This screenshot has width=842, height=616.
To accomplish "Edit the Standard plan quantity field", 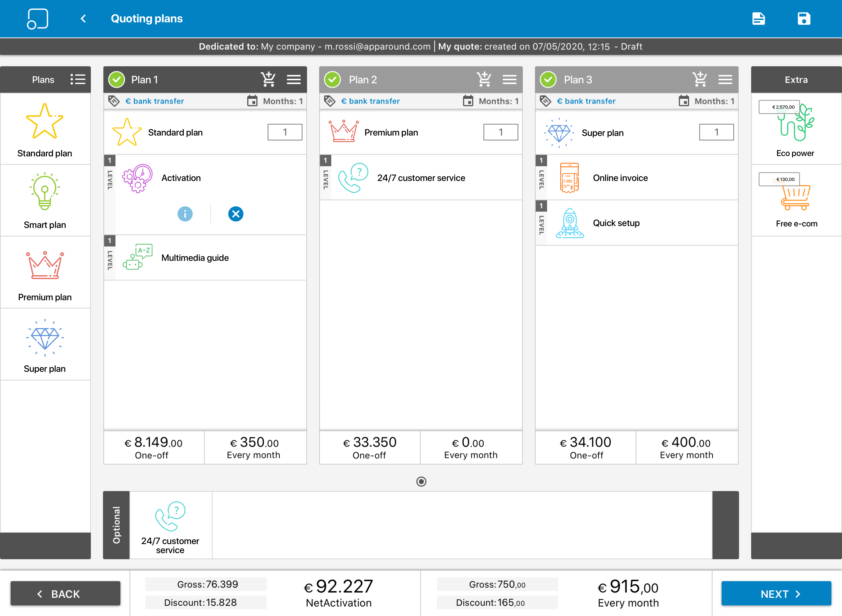I will click(x=285, y=132).
